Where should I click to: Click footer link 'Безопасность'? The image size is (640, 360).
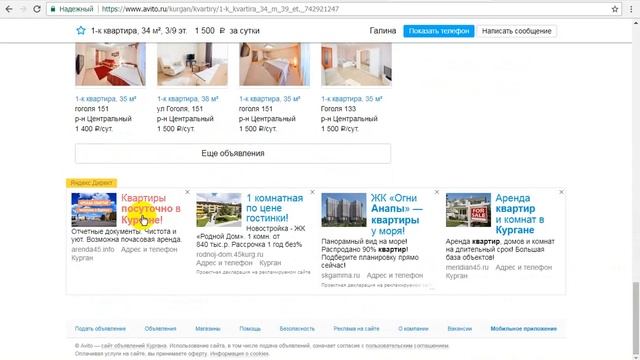297,329
